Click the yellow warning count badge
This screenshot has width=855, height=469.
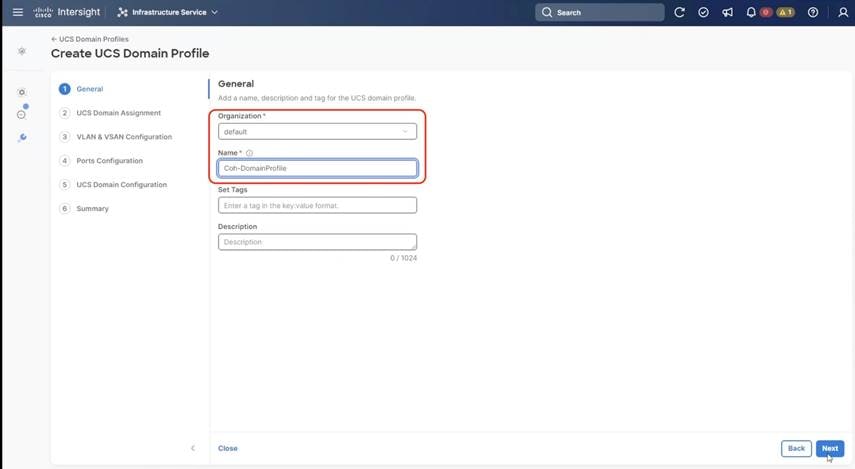point(785,12)
